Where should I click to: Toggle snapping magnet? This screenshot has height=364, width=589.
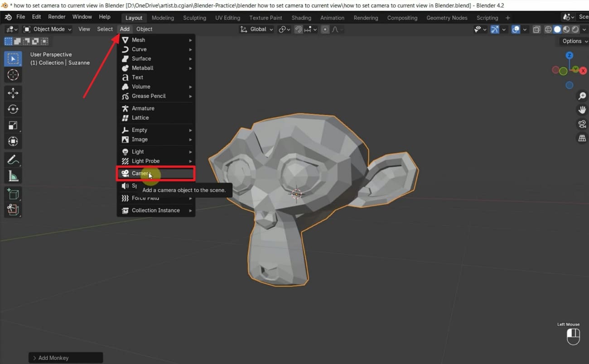coord(299,29)
